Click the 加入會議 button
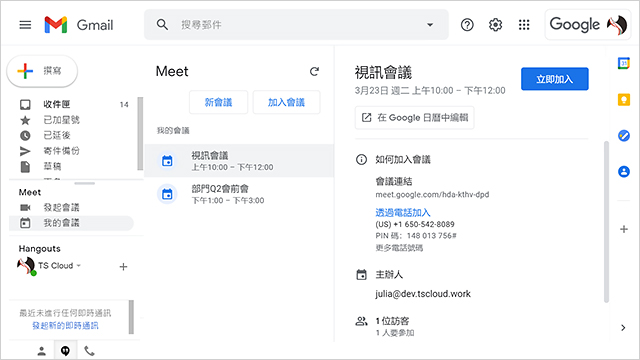The image size is (640, 360). pyautogui.click(x=287, y=102)
